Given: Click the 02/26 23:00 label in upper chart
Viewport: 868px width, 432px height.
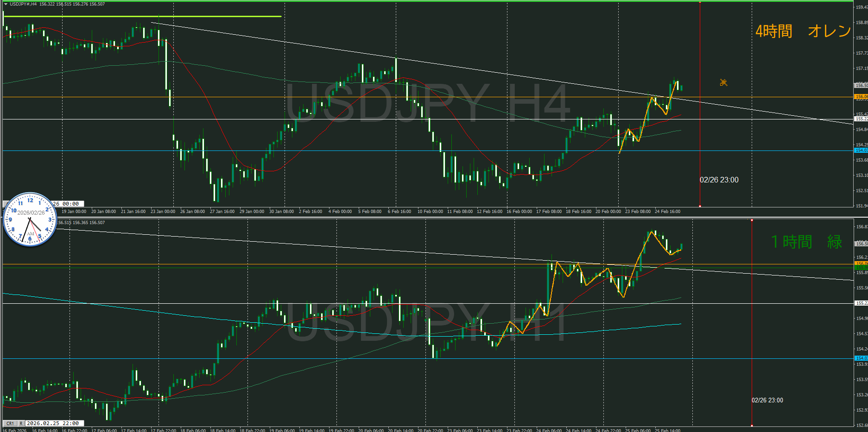Looking at the screenshot, I should (719, 180).
